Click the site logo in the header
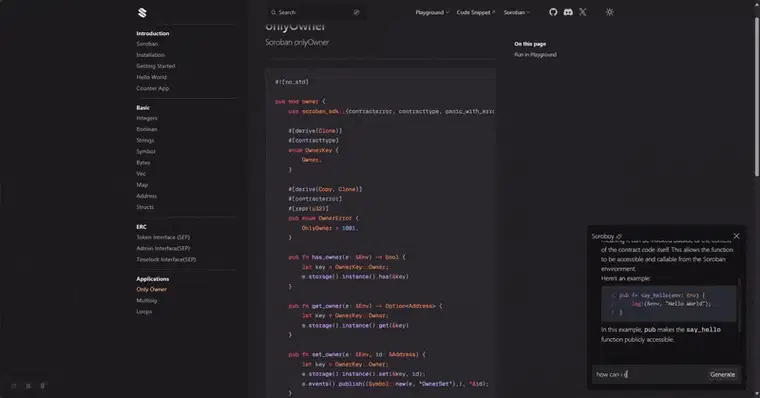This screenshot has height=398, width=760. click(142, 13)
